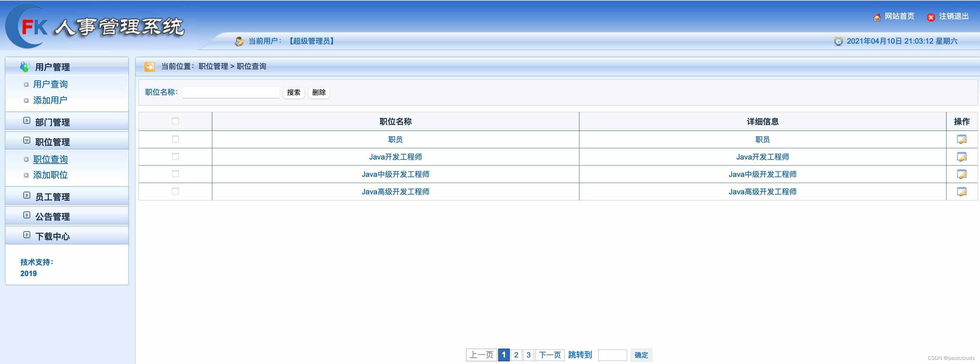Expand the 员工管理 section
The width and height of the screenshot is (980, 364).
coord(52,196)
